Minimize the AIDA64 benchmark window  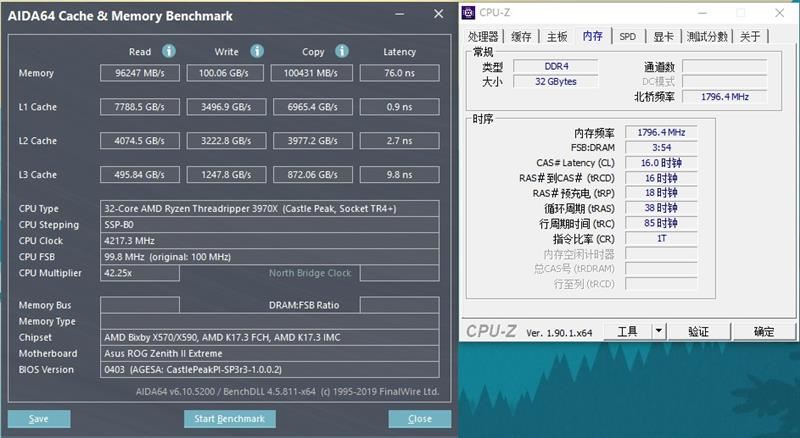(x=399, y=14)
